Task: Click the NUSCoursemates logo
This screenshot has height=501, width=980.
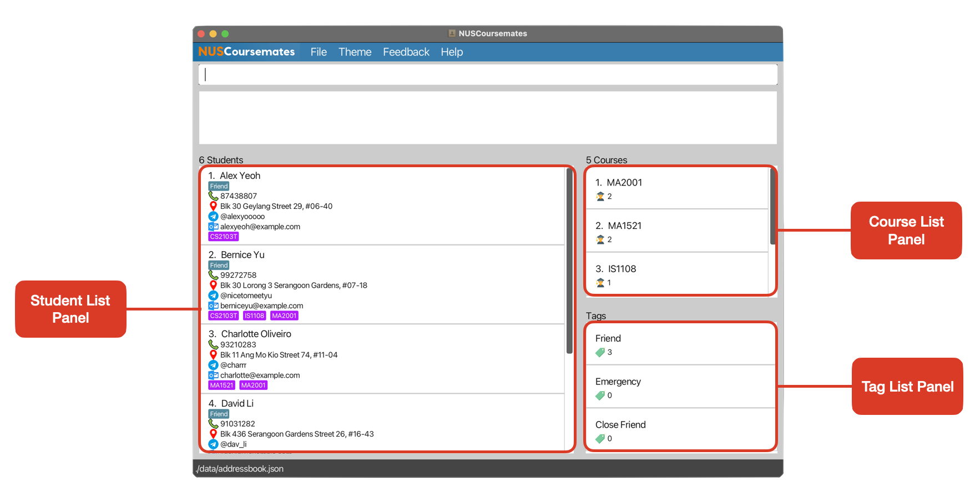Action: 246,52
